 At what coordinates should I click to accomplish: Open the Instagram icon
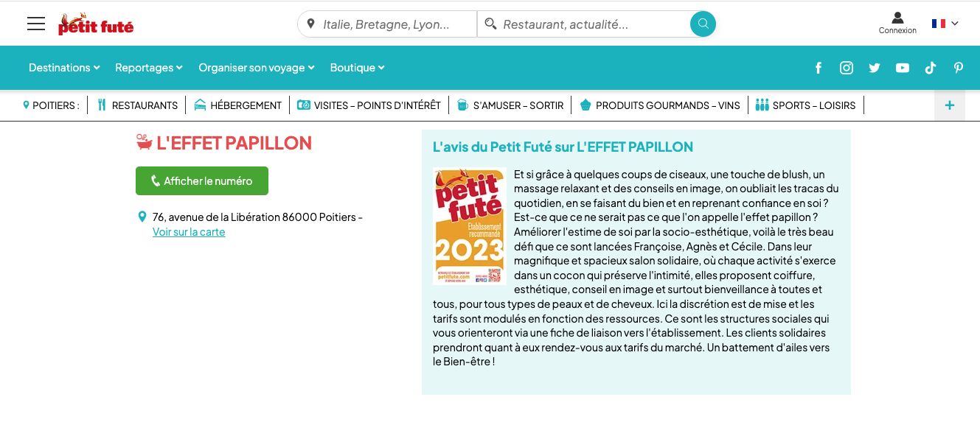(847, 68)
